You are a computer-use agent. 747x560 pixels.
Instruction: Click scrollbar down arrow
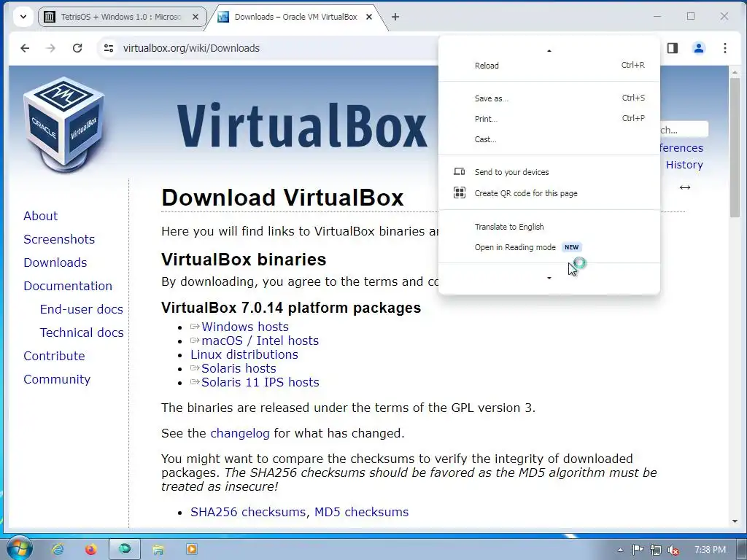735,521
